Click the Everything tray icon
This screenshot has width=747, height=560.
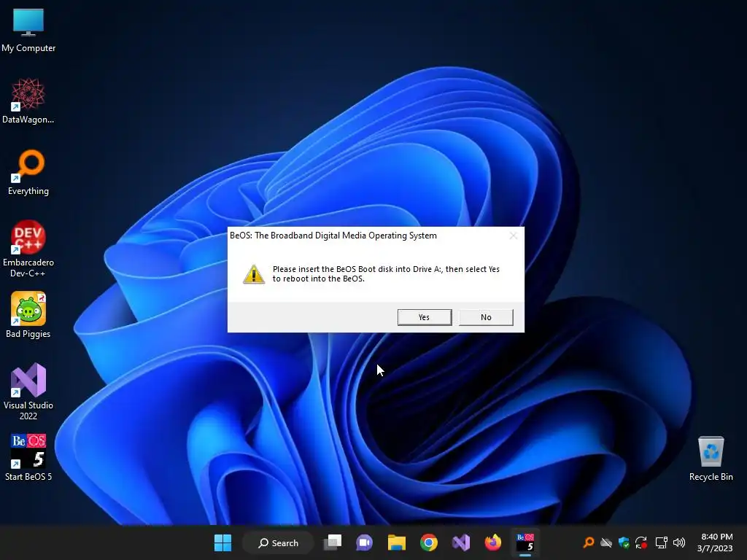[589, 542]
